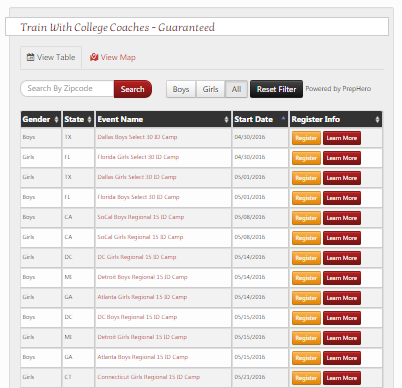402x388 pixels.
Task: Register for SoCal Girls Regional camp
Action: tap(306, 238)
